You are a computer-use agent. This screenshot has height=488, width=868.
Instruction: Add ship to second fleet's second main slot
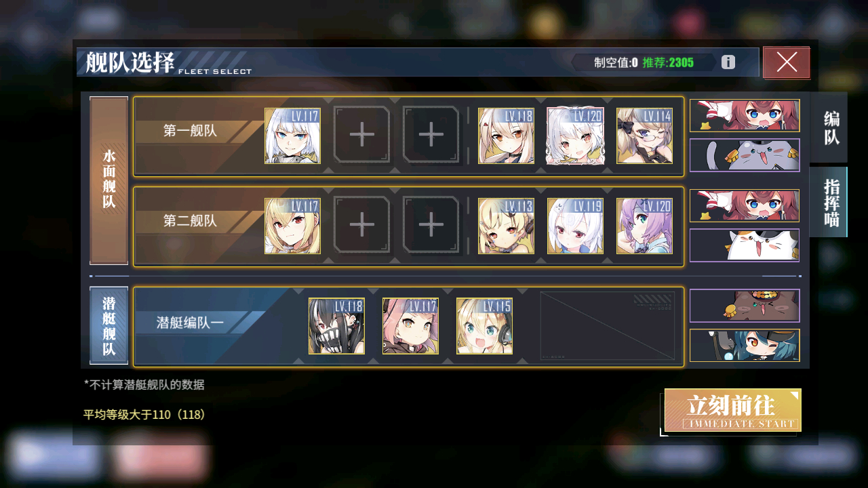tap(362, 226)
